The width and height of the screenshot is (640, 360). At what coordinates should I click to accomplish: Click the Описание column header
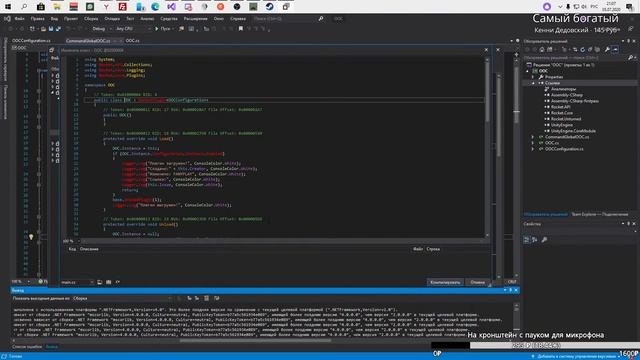89,249
